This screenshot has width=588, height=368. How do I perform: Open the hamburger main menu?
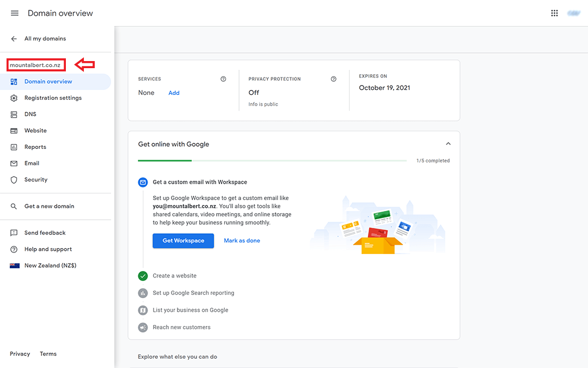[15, 13]
